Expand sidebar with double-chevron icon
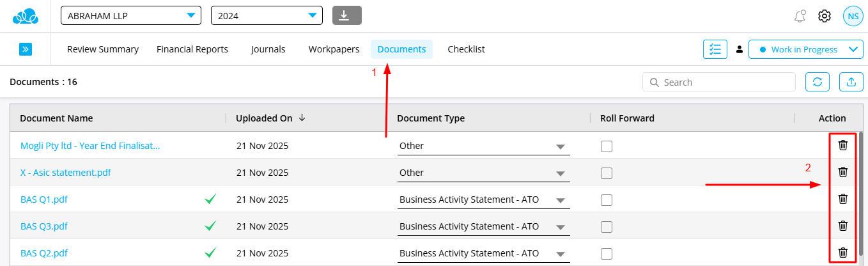 point(26,49)
